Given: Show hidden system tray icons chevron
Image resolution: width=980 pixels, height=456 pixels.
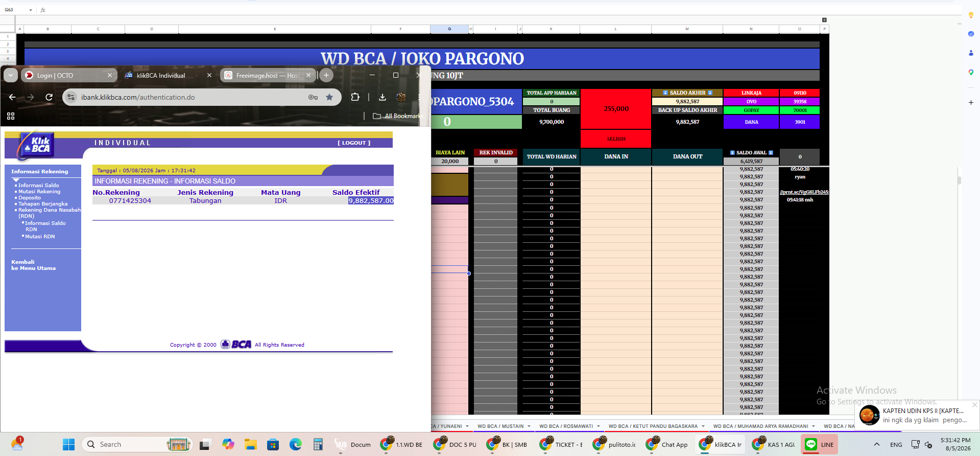Looking at the screenshot, I should tap(876, 445).
